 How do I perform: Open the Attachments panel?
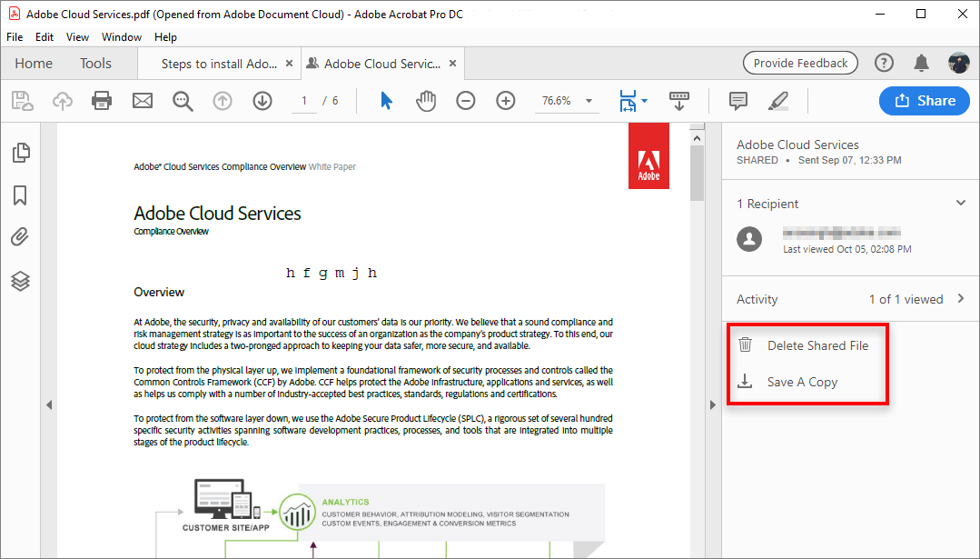20,236
